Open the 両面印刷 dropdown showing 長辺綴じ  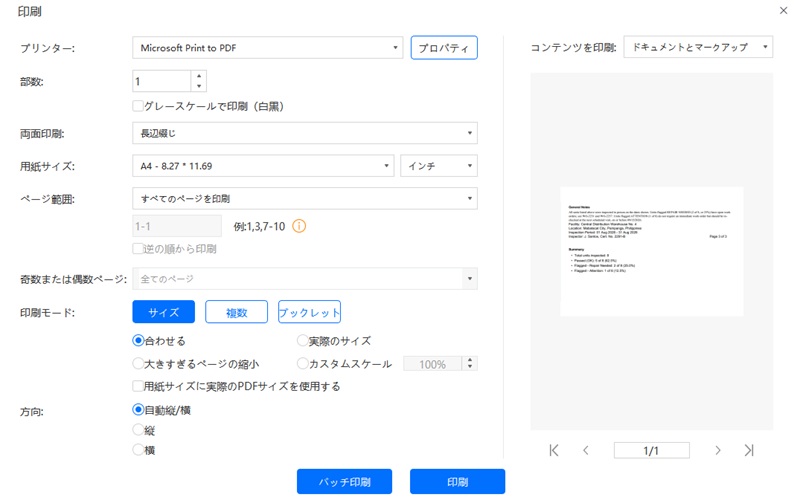click(x=305, y=133)
